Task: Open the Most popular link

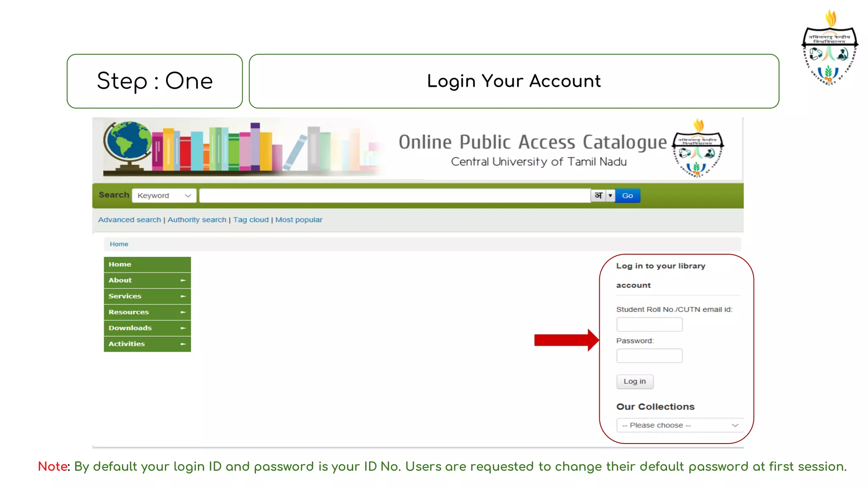Action: pos(299,220)
